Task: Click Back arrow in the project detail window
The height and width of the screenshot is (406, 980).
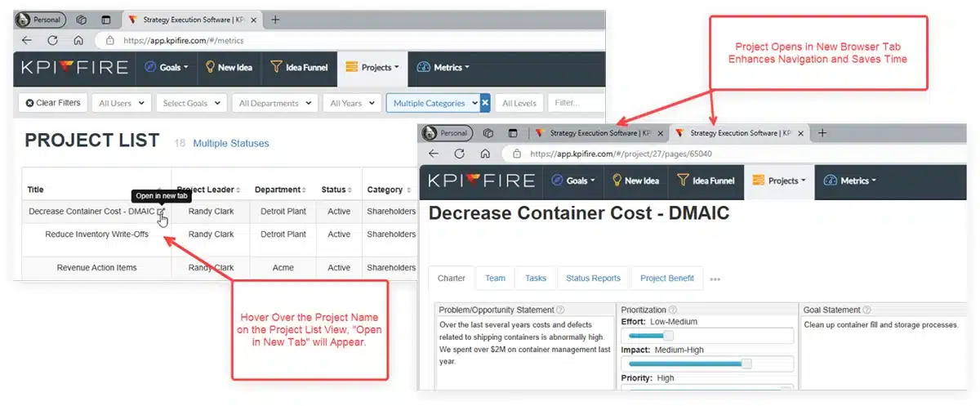Action: (x=434, y=154)
